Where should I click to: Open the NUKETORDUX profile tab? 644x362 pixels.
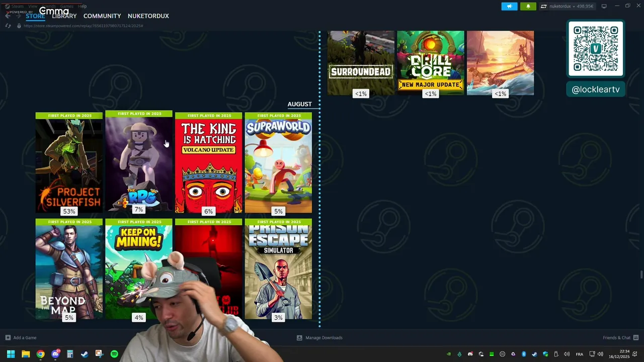click(x=148, y=16)
